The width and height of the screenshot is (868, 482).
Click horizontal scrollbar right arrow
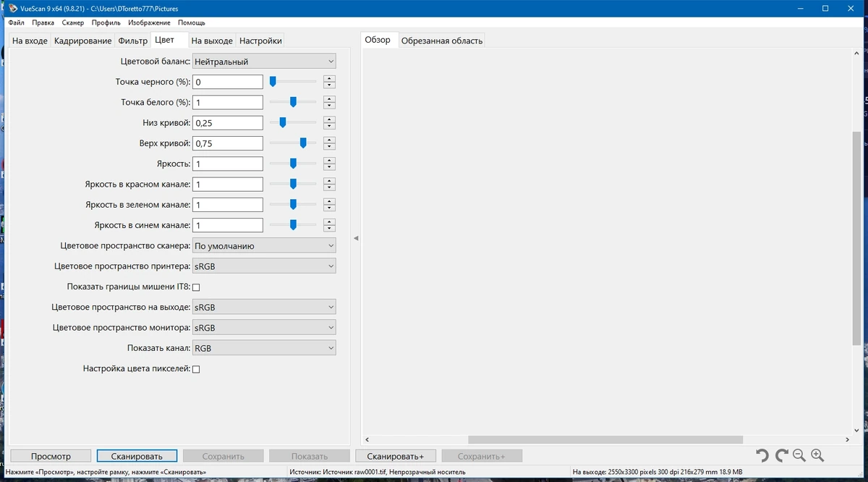[x=848, y=439]
